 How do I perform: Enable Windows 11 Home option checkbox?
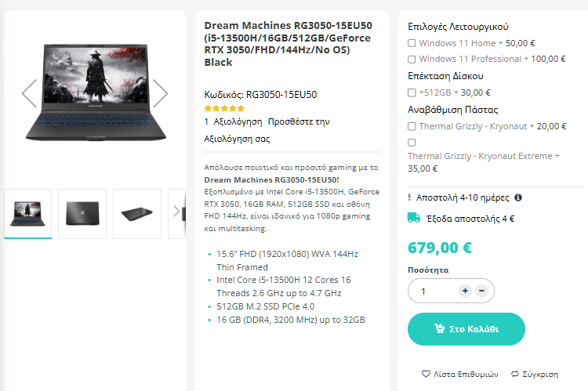(412, 43)
